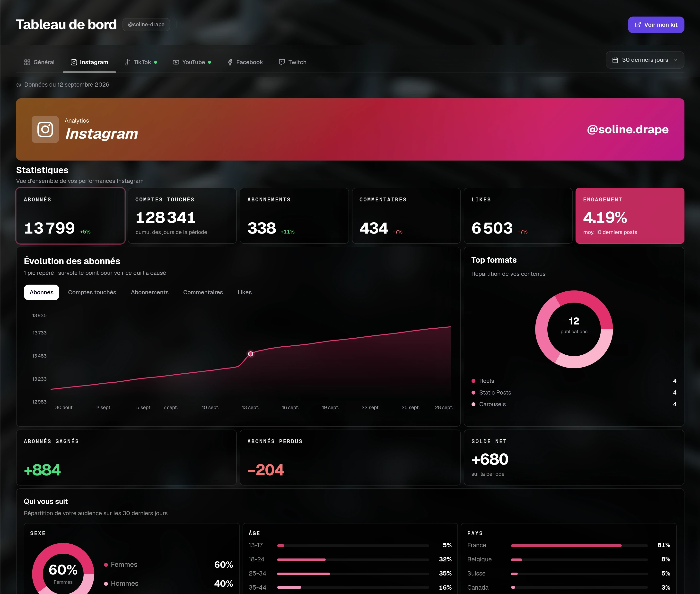Click the Belgique 8% progress bar

579,560
